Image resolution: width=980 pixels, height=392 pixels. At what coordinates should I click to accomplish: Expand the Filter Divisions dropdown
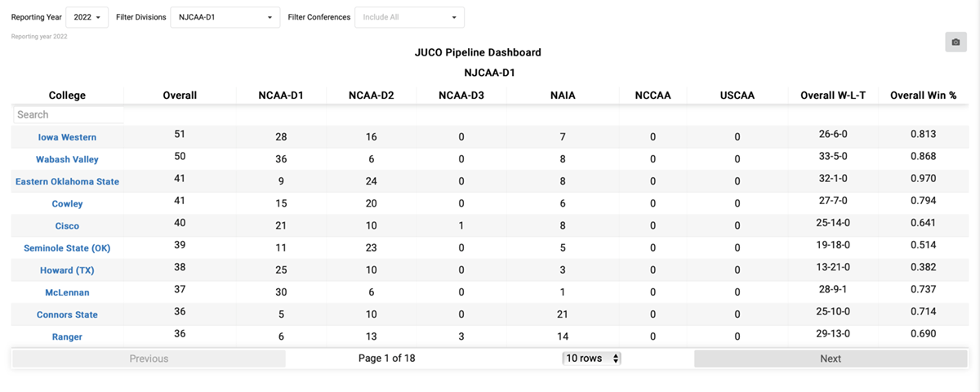click(x=225, y=17)
